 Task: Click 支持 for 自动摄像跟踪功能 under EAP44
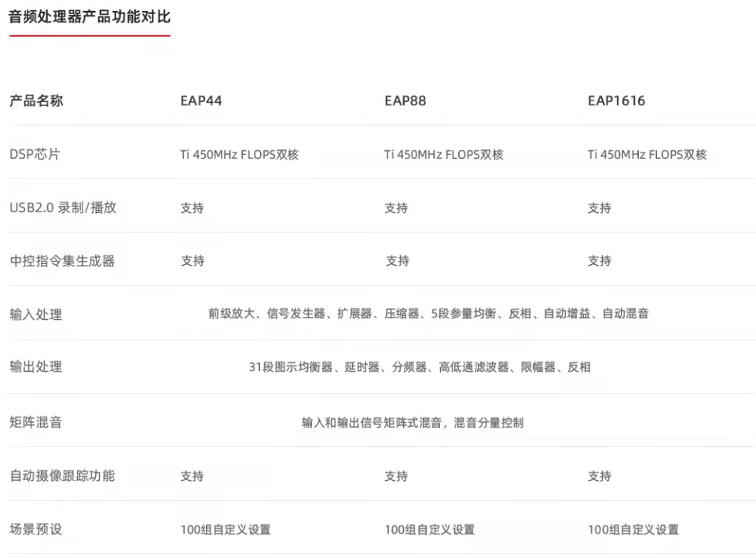point(193,476)
